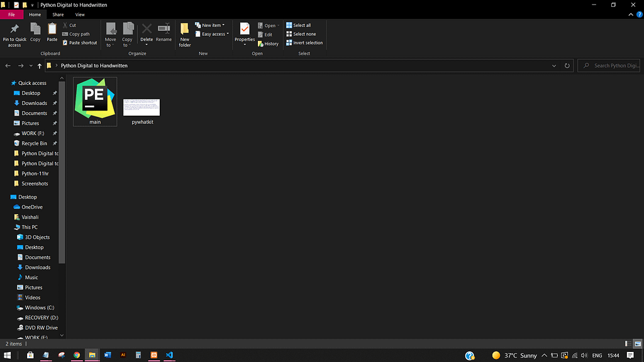This screenshot has width=644, height=362.
Task: Open the Recycle Bin from Quick access
Action: coord(35,143)
